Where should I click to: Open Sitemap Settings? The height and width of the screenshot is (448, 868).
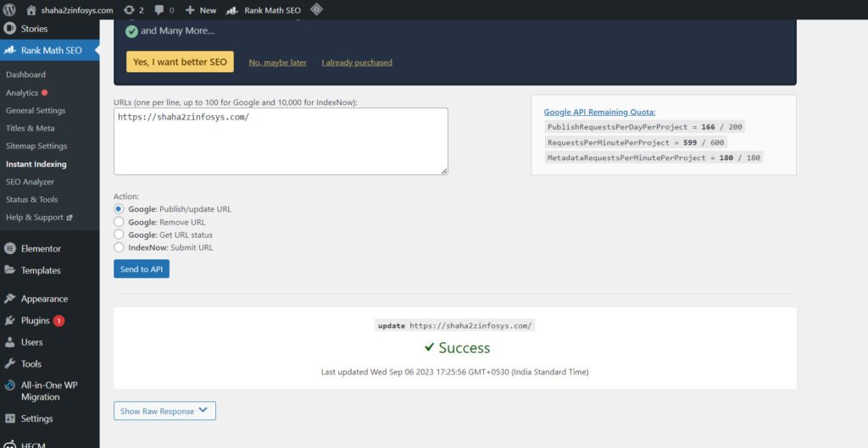(36, 146)
